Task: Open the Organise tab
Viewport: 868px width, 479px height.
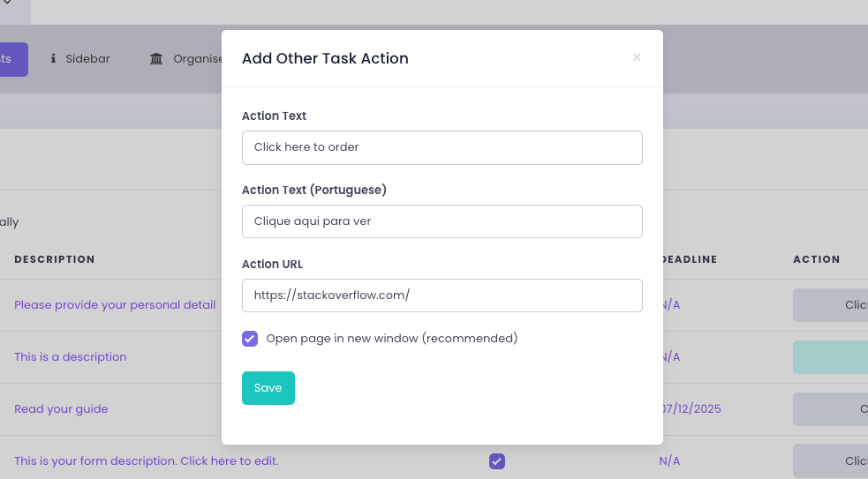Action: pos(198,59)
